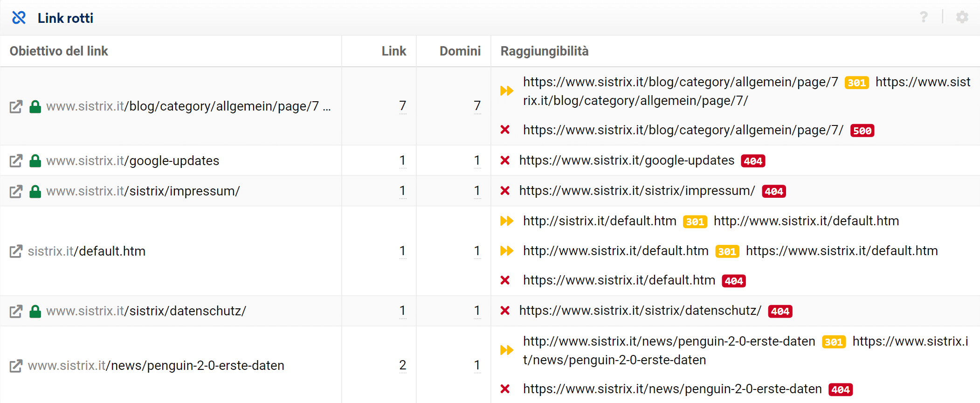
Task: Sort by Obiettivo del link column header
Action: pyautogui.click(x=59, y=51)
